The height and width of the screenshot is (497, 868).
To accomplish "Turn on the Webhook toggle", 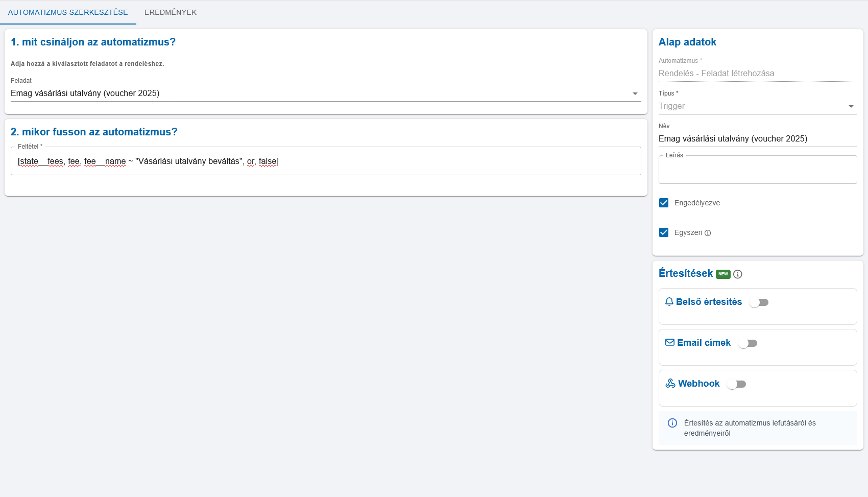I will coord(737,384).
